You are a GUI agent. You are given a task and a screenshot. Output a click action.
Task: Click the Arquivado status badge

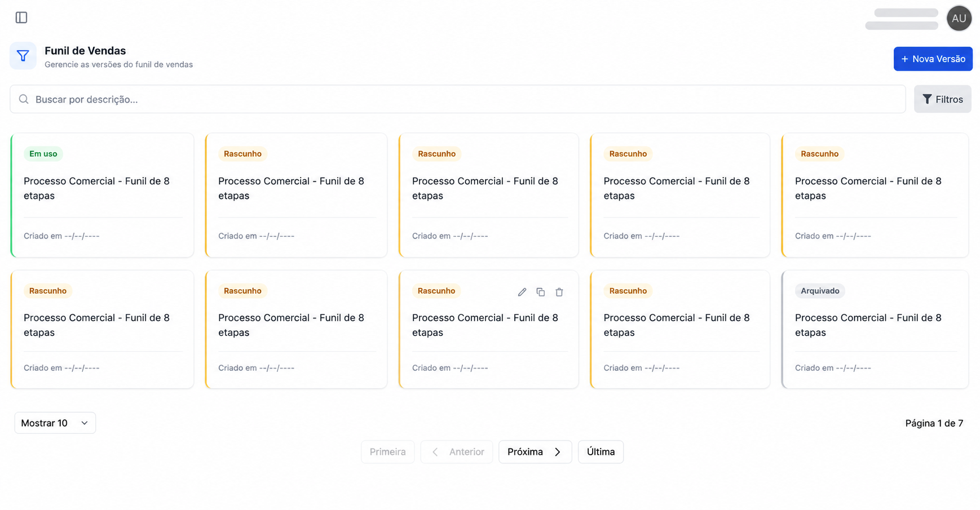point(820,291)
